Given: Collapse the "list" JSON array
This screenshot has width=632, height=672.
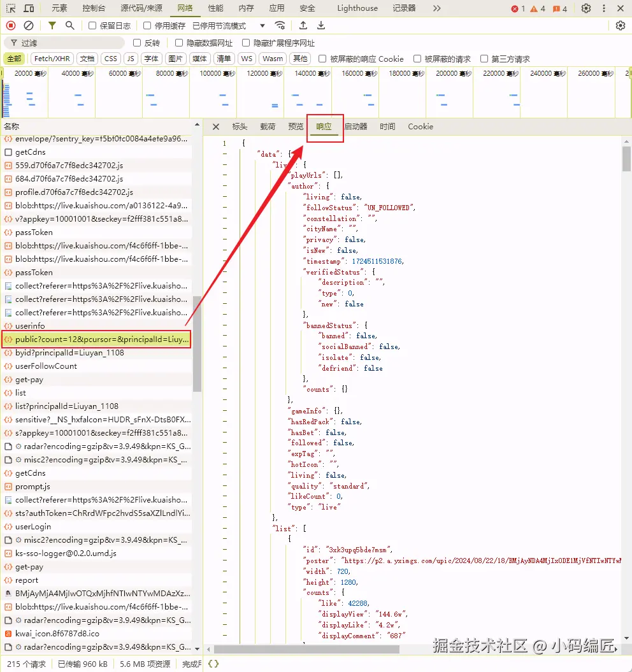Looking at the screenshot, I should [225, 529].
